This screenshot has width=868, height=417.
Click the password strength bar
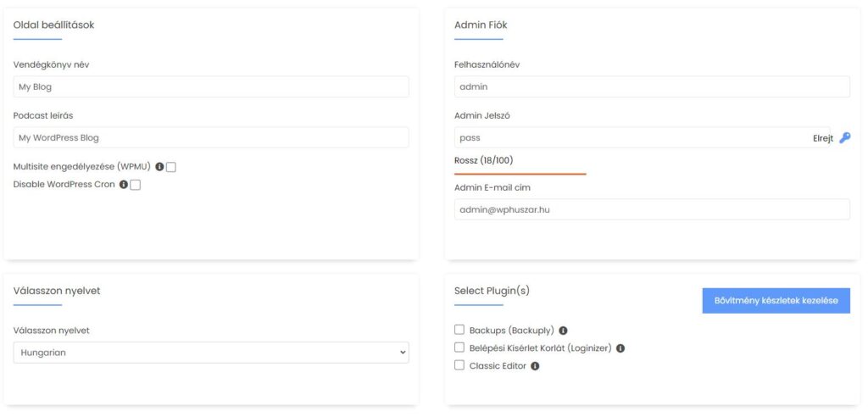click(x=520, y=173)
